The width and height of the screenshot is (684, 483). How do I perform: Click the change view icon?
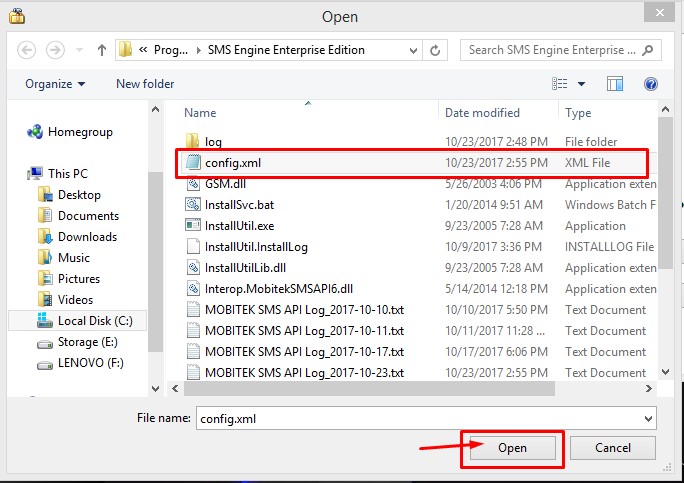click(559, 84)
